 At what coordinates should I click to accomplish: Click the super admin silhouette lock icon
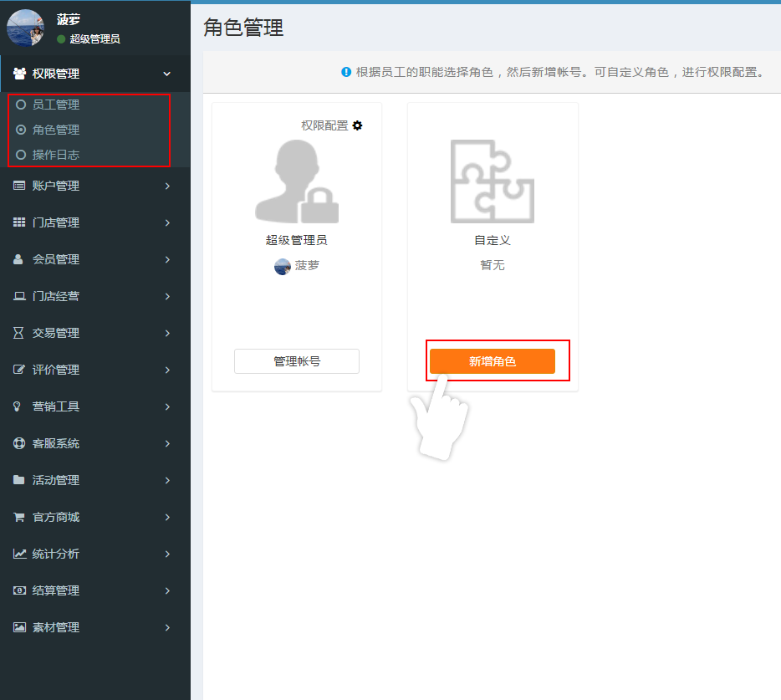tap(297, 181)
